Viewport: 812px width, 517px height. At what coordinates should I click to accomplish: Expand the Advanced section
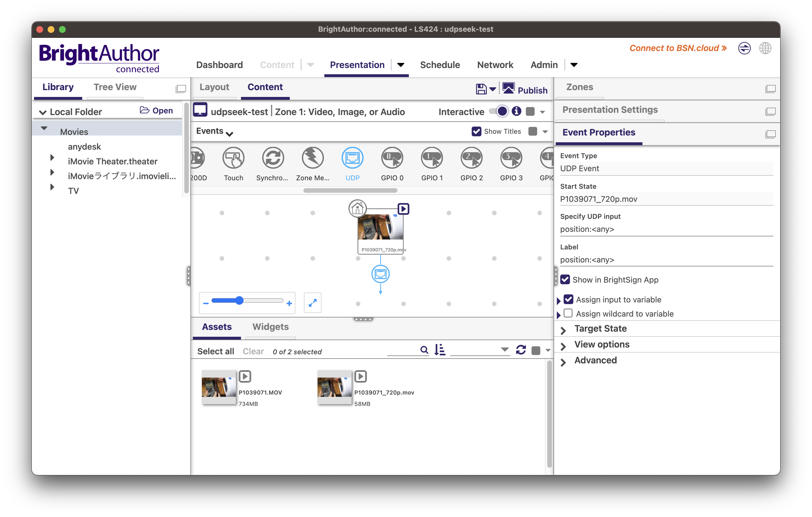tap(595, 360)
